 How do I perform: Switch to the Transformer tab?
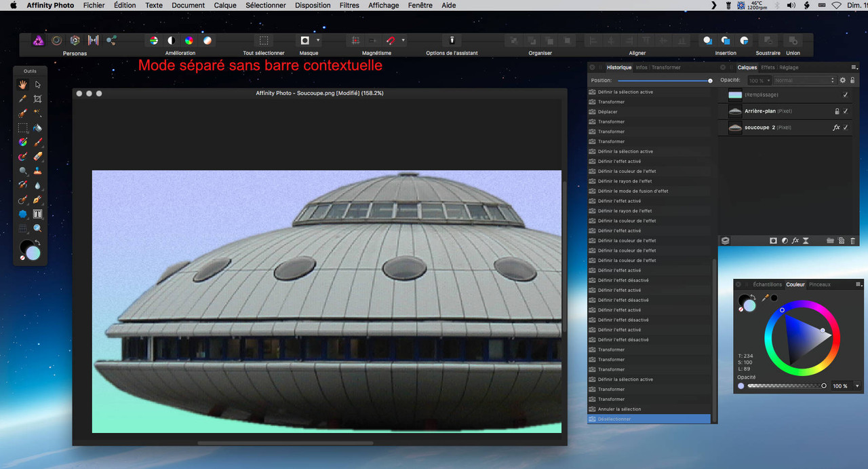(666, 67)
